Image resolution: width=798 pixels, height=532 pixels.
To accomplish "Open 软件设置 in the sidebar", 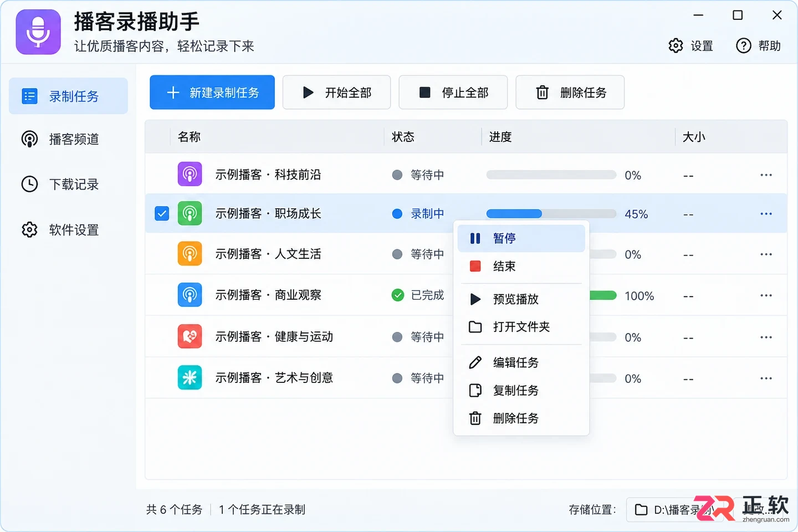I will point(68,229).
